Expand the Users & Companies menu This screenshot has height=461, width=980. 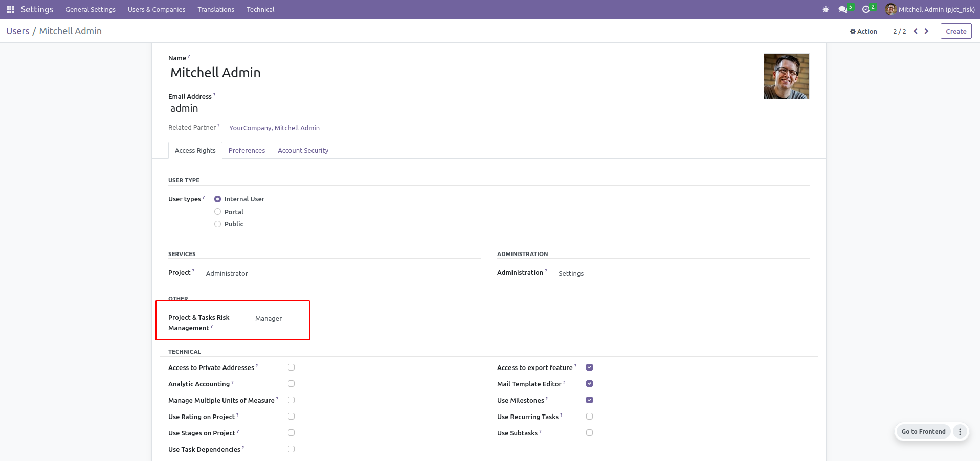[157, 9]
